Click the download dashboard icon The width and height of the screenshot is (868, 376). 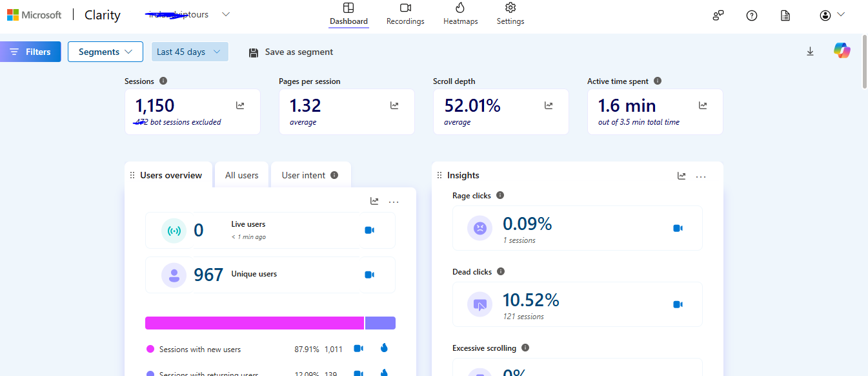click(x=810, y=52)
